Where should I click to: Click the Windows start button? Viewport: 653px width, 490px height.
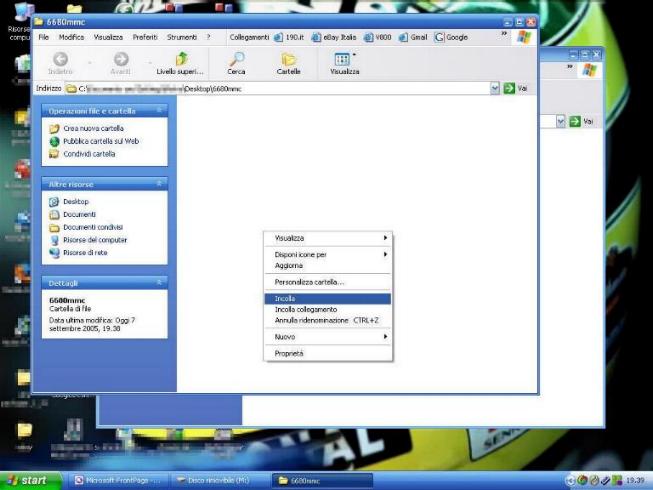click(30, 480)
